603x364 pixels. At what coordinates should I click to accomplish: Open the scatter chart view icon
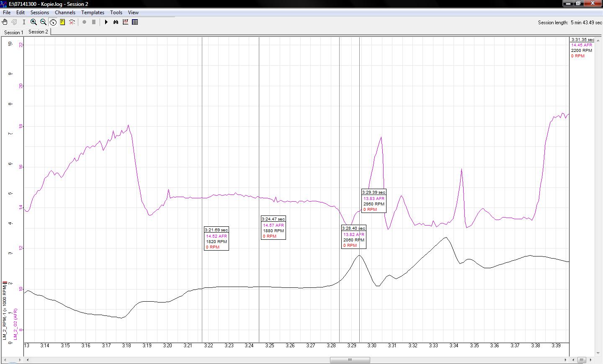(x=125, y=22)
